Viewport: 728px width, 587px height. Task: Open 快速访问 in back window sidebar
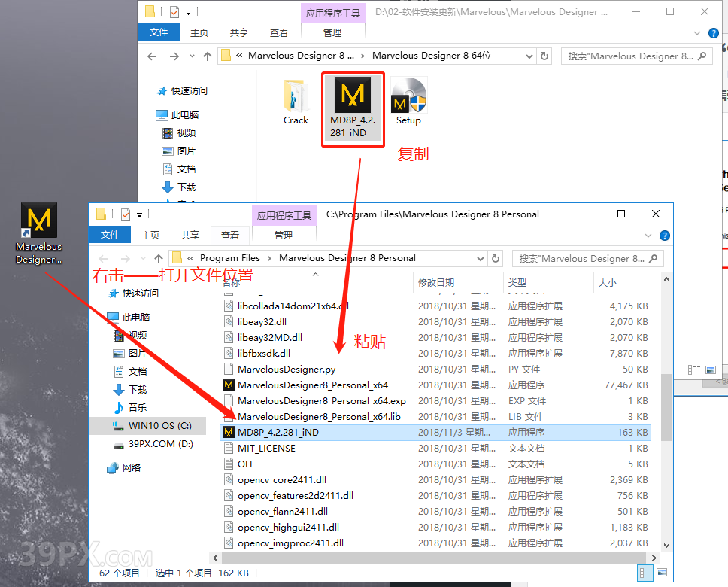point(183,90)
